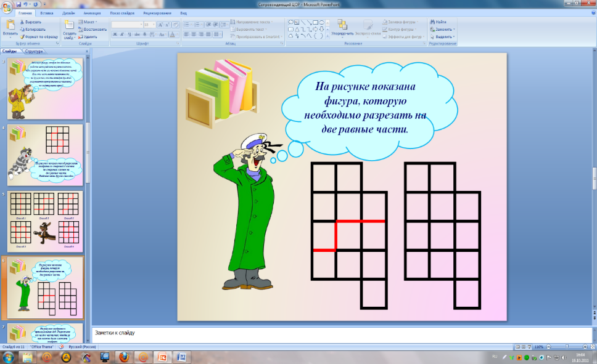Open Word from the taskbar

[x=181, y=357]
